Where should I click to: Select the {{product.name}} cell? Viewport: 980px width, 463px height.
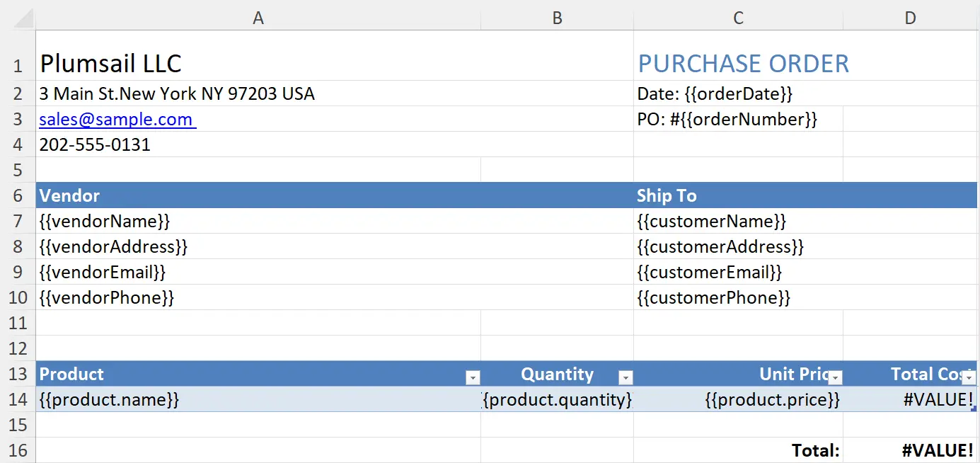coord(258,399)
